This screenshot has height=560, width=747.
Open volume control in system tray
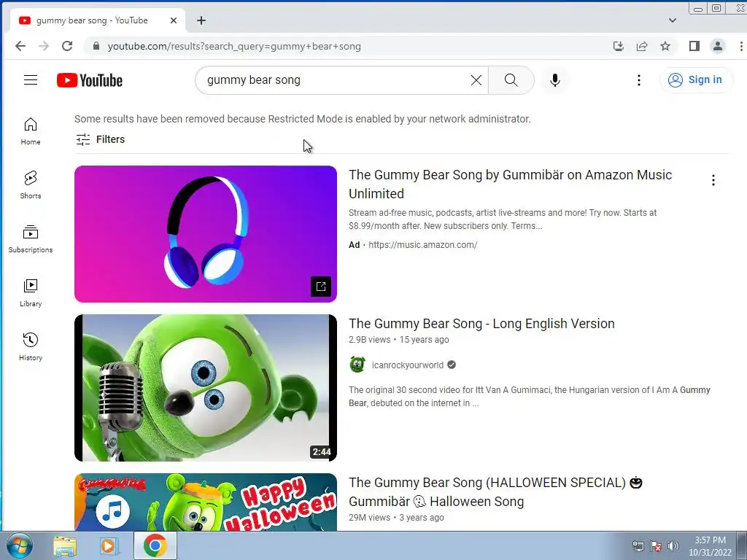point(673,546)
